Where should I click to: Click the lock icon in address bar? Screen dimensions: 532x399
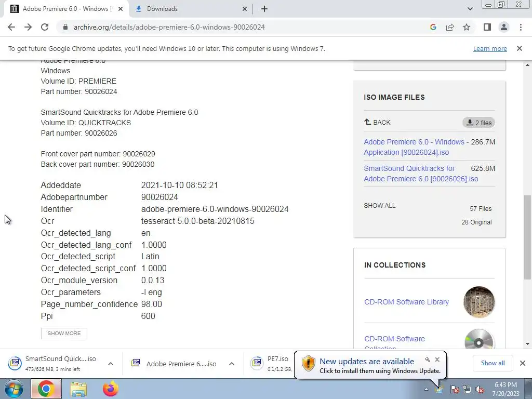click(x=65, y=27)
